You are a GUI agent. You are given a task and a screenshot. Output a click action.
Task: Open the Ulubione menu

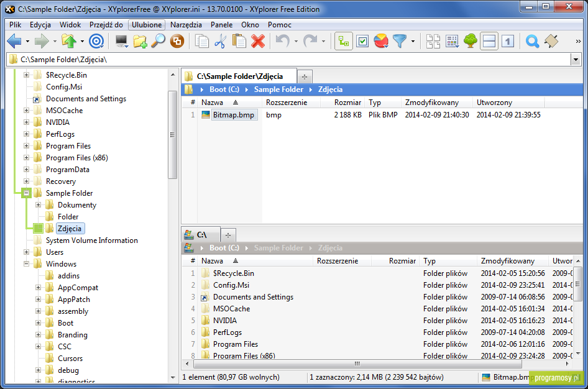click(147, 25)
